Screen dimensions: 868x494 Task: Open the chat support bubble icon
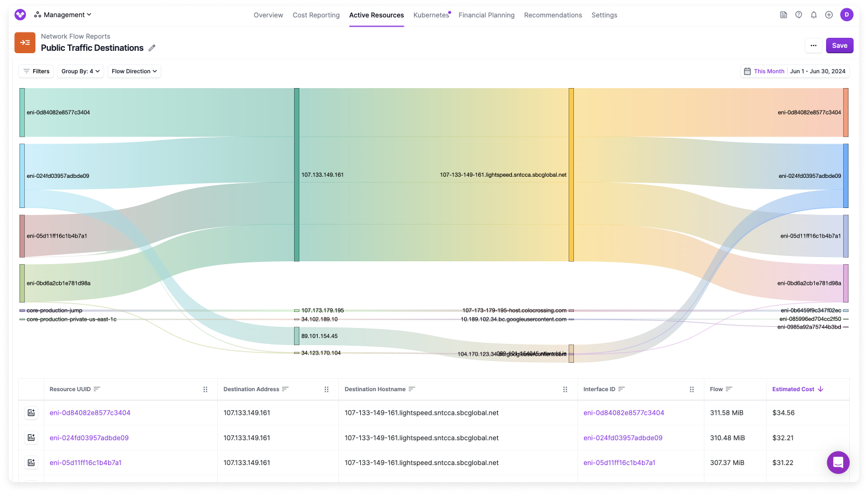[838, 463]
